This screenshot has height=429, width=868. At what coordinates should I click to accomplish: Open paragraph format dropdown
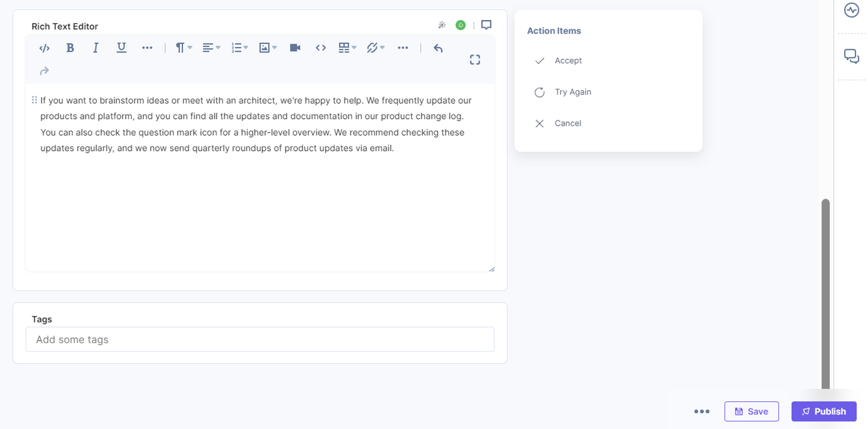click(184, 48)
